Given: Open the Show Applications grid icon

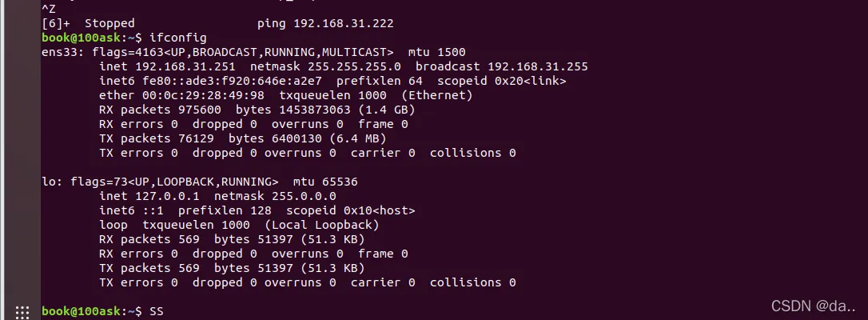Looking at the screenshot, I should pos(22,311).
